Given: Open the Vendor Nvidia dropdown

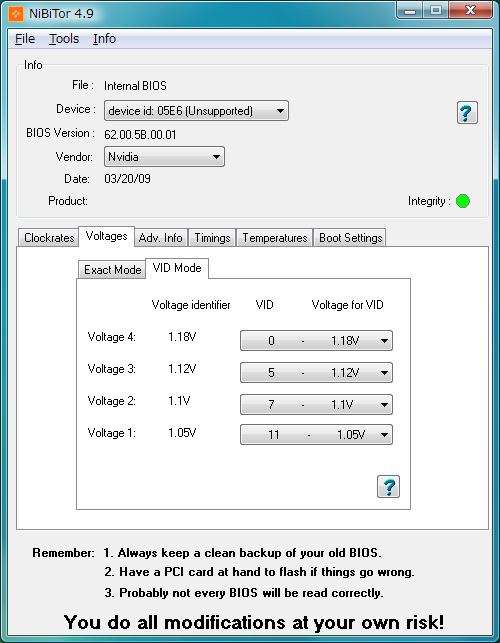Looking at the screenshot, I should [164, 157].
